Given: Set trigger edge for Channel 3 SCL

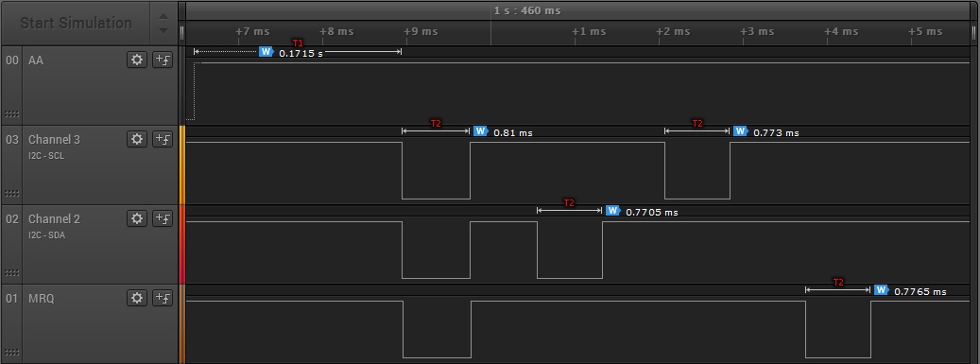Looking at the screenshot, I should point(163,140).
